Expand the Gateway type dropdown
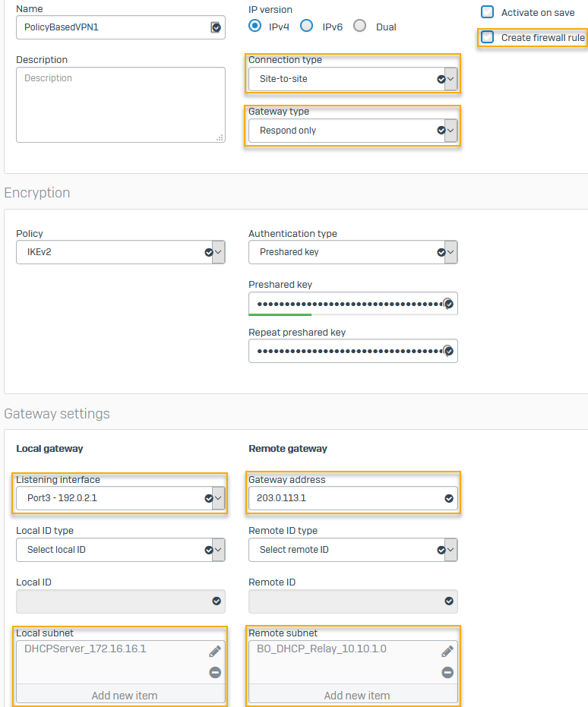This screenshot has height=707, width=588. pyautogui.click(x=352, y=131)
